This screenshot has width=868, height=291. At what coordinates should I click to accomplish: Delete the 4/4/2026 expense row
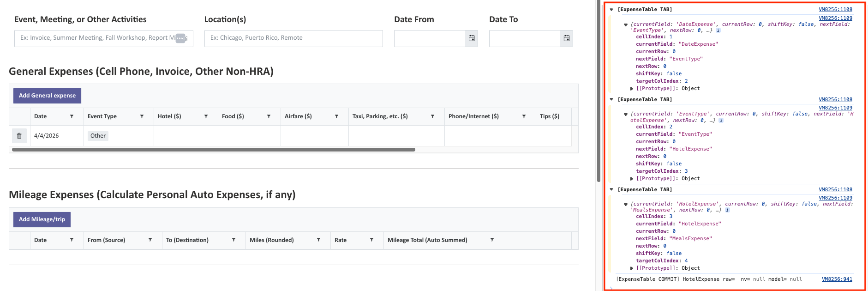click(19, 136)
